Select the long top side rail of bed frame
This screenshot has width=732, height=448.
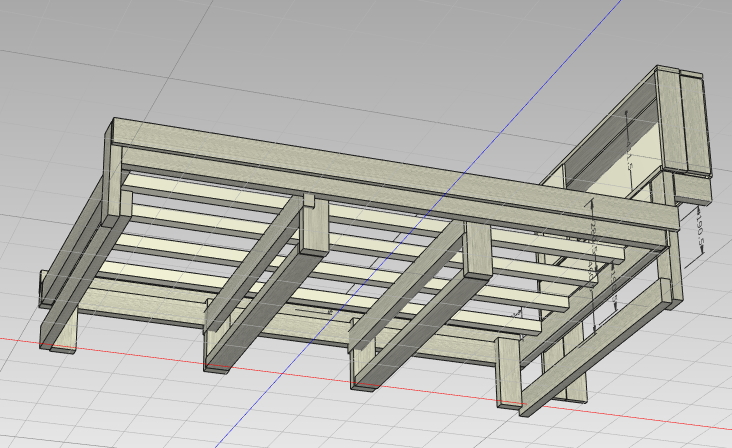pyautogui.click(x=397, y=175)
